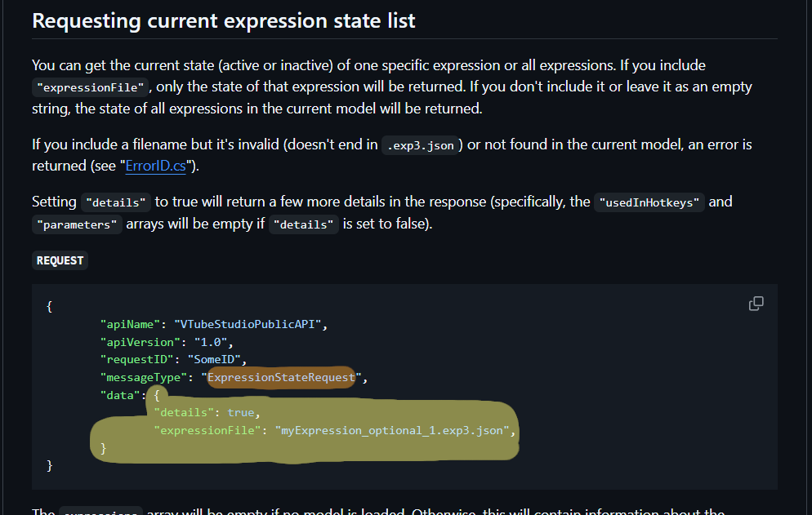This screenshot has height=515, width=812.
Task: Click the inline "parameters" code snippet
Action: pyautogui.click(x=78, y=224)
